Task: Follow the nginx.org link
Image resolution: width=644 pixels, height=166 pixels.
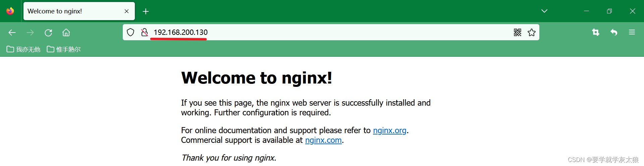Action: [389, 130]
